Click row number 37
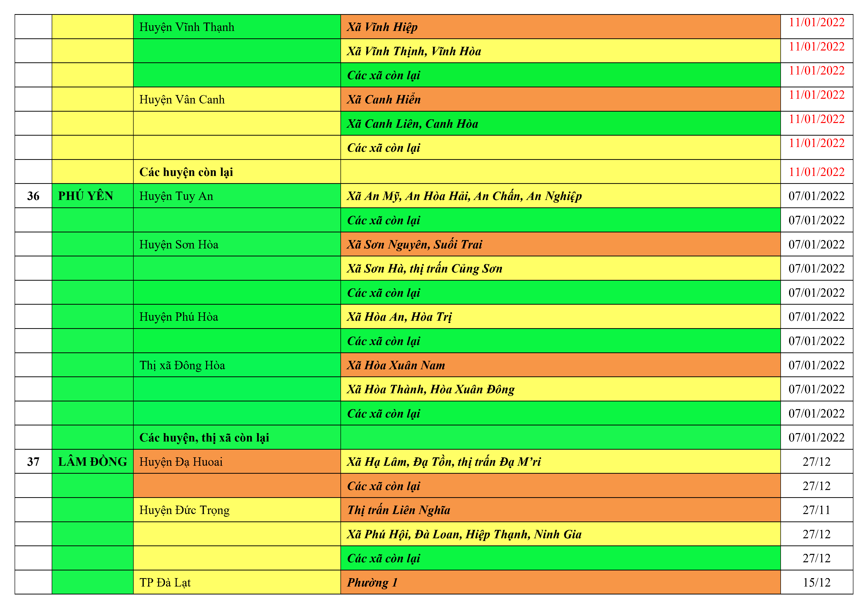The image size is (868, 614). (33, 462)
